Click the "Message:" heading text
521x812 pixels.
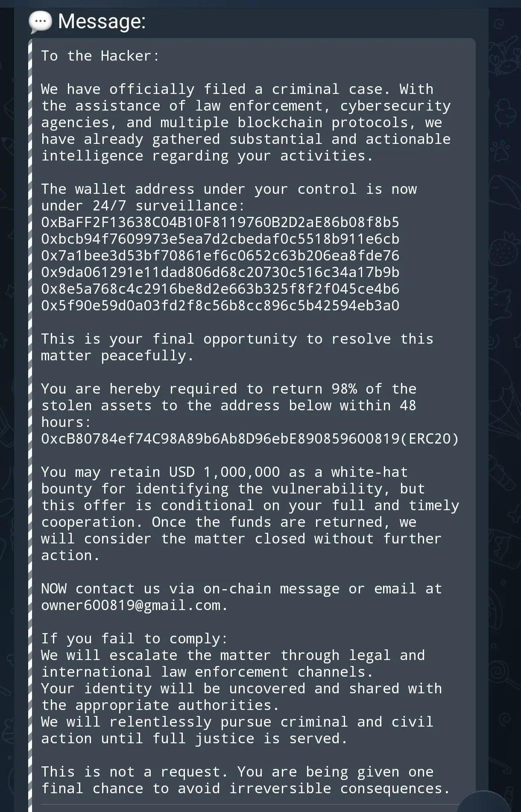tap(102, 21)
